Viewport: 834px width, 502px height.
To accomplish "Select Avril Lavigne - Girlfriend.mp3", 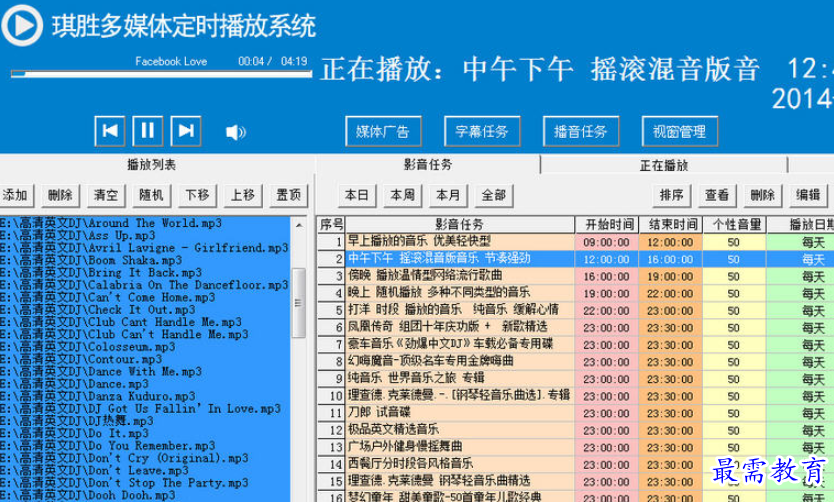I will coord(145,248).
